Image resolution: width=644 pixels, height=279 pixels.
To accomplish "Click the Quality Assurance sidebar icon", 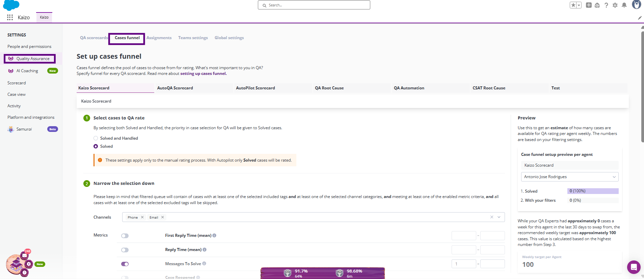I will (x=11, y=58).
